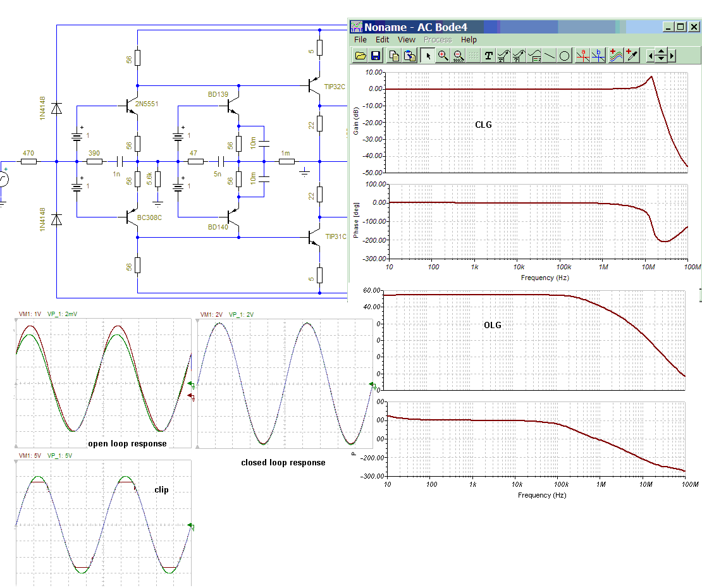
Task: Open the Edit menu
Action: (382, 39)
